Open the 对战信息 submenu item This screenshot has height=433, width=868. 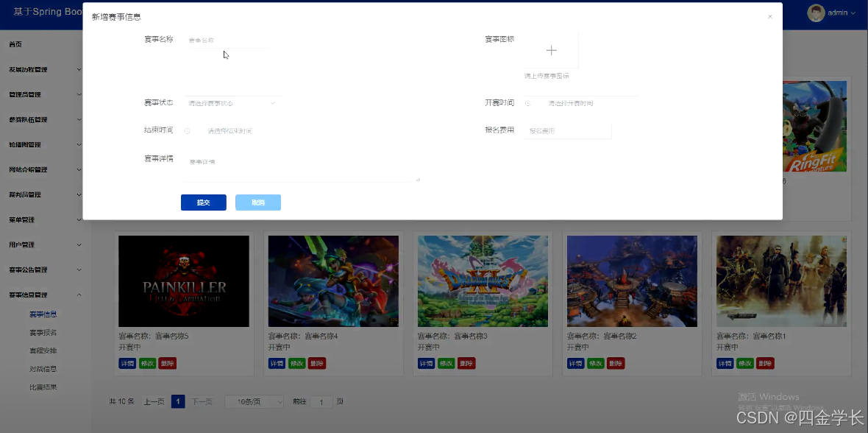[x=43, y=369]
